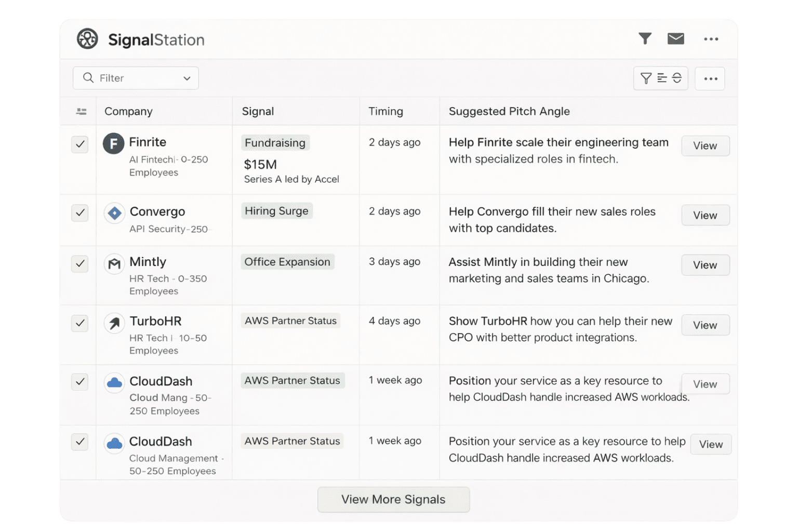Toggle checkbox for CloudDash Cloud Management row
This screenshot has width=798, height=532.
pyautogui.click(x=79, y=442)
